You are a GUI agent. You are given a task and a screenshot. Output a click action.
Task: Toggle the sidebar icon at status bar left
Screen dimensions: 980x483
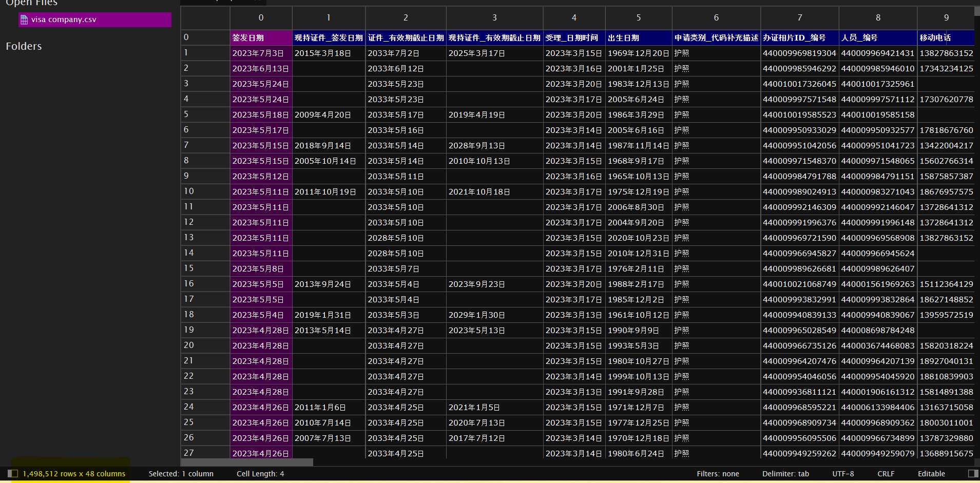point(13,473)
